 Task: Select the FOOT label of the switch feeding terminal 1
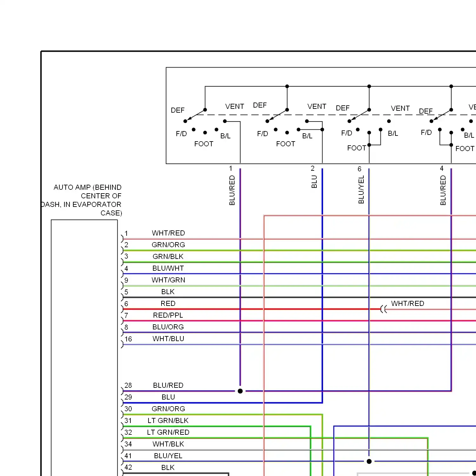click(204, 144)
